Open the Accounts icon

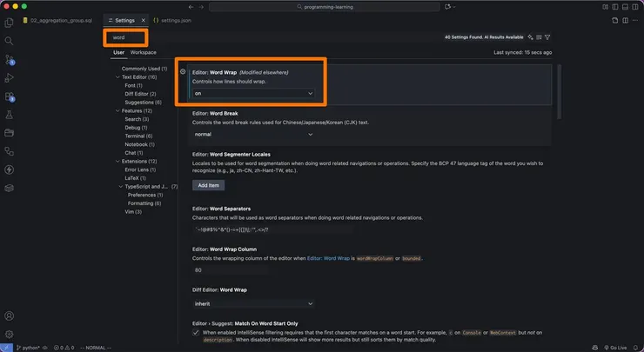9,315
